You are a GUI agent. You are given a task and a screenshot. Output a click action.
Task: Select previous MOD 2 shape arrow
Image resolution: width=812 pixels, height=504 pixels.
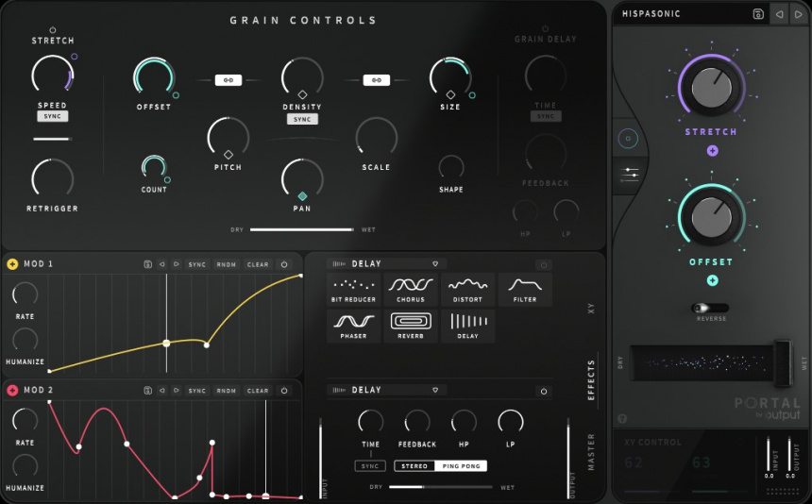162,391
